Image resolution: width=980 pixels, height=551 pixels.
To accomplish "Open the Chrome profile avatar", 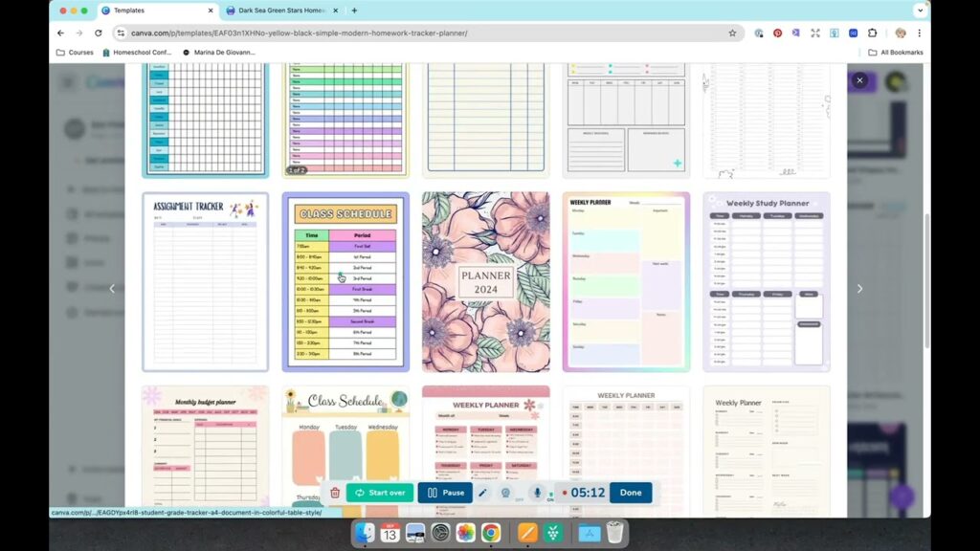I will point(901,33).
